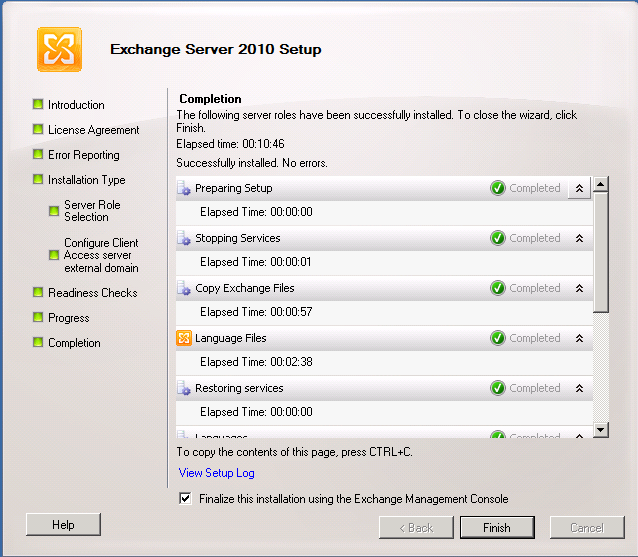Click the Completion heading text
The height and width of the screenshot is (557, 638).
coord(210,99)
